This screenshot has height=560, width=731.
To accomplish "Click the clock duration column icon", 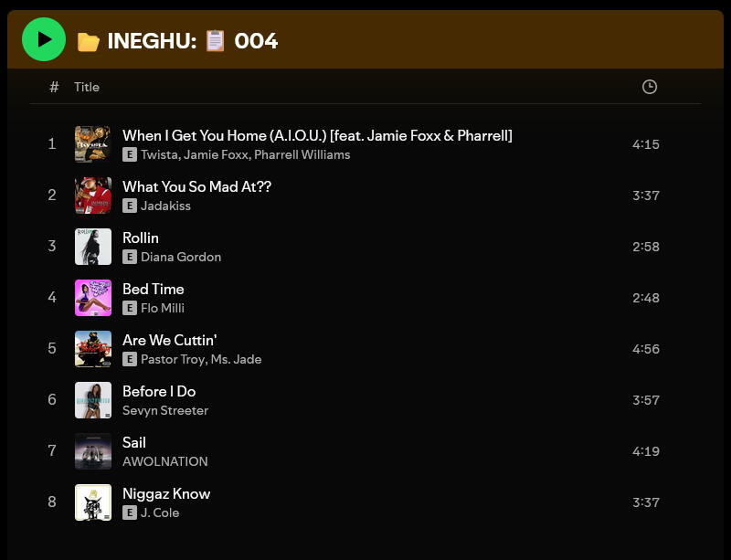I will tap(649, 87).
